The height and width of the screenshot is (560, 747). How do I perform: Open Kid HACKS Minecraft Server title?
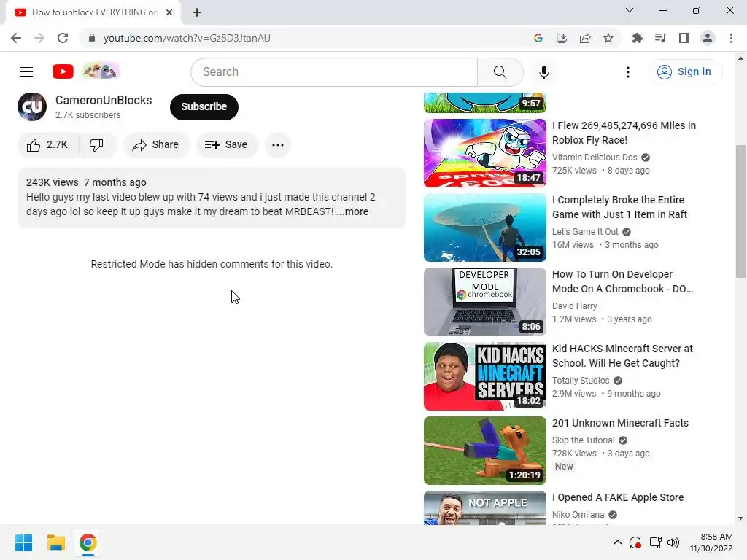(623, 356)
